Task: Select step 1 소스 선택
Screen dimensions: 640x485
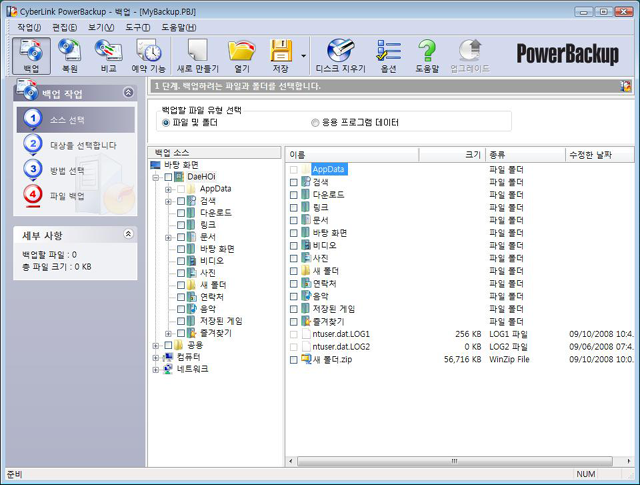Action: (x=76, y=120)
